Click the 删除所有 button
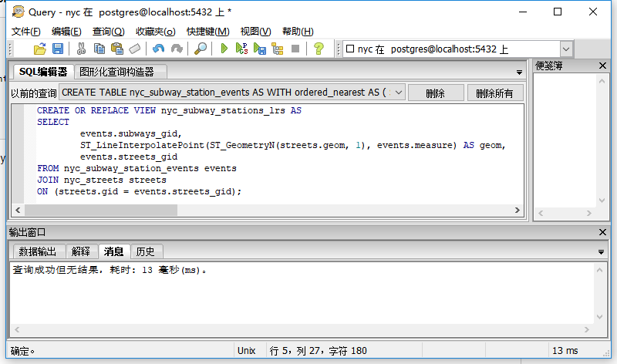The image size is (617, 364). coord(495,93)
